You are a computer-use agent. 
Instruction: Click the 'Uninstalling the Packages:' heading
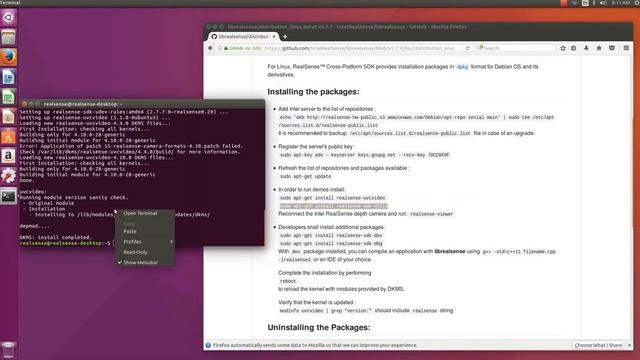point(319,327)
